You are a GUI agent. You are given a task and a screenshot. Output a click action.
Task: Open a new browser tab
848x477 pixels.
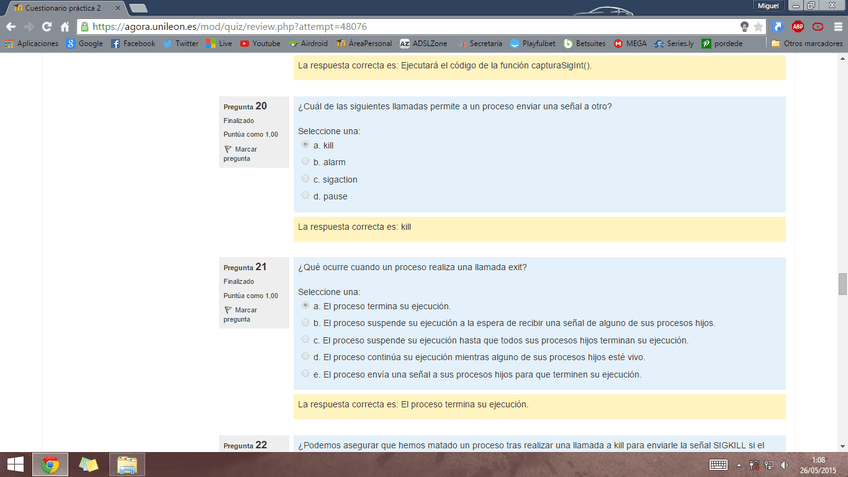coord(138,9)
